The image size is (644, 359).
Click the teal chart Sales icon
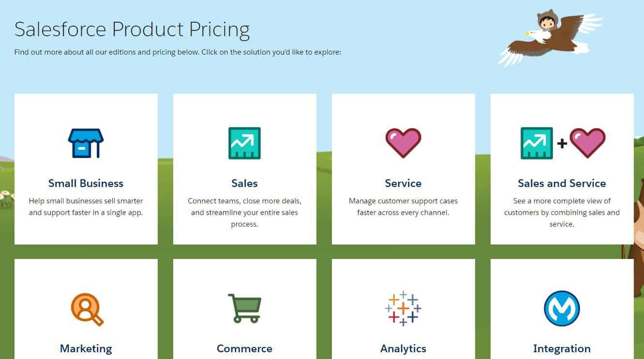(x=244, y=143)
